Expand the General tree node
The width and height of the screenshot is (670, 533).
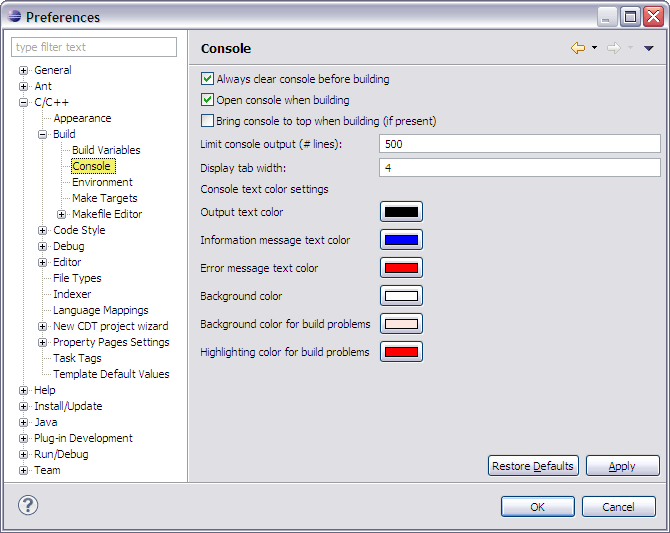coord(24,71)
